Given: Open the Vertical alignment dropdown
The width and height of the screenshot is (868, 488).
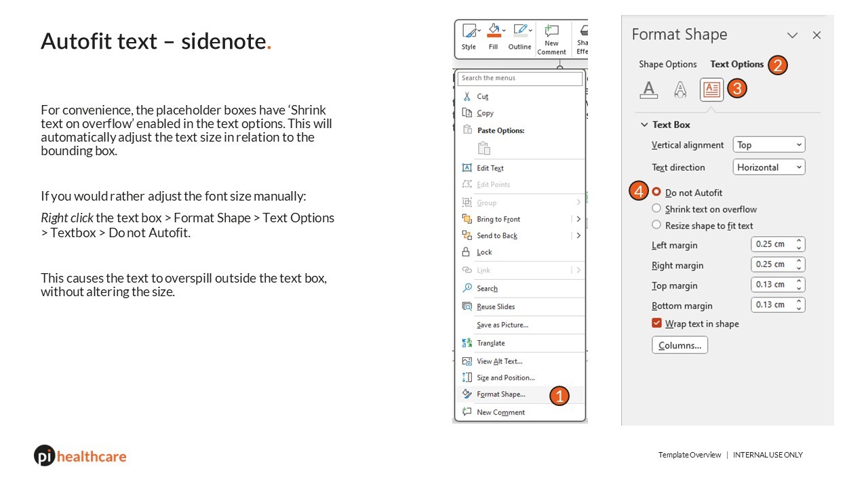Looking at the screenshot, I should [x=769, y=144].
